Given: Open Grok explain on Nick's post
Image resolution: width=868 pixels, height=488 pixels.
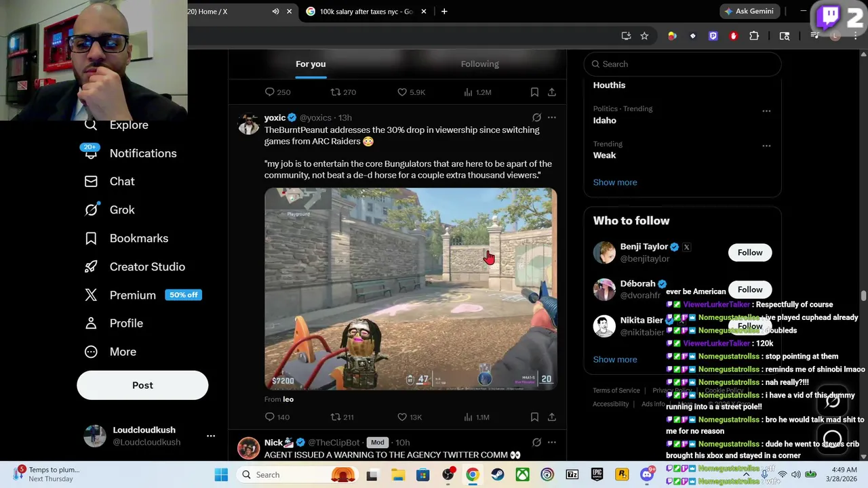Looking at the screenshot, I should 536,442.
